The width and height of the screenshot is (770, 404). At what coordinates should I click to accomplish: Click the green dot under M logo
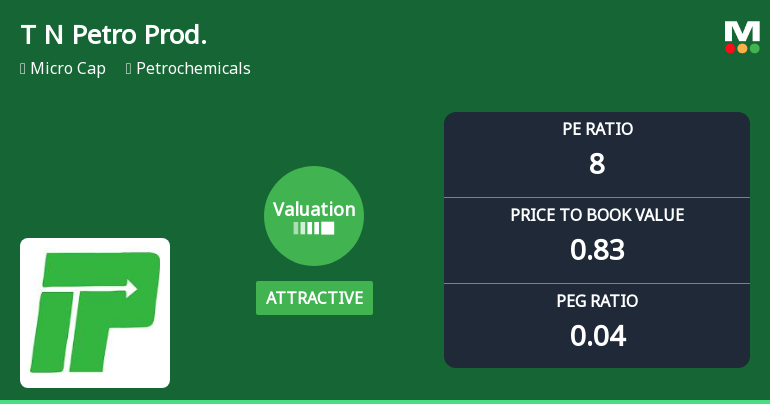[754, 48]
